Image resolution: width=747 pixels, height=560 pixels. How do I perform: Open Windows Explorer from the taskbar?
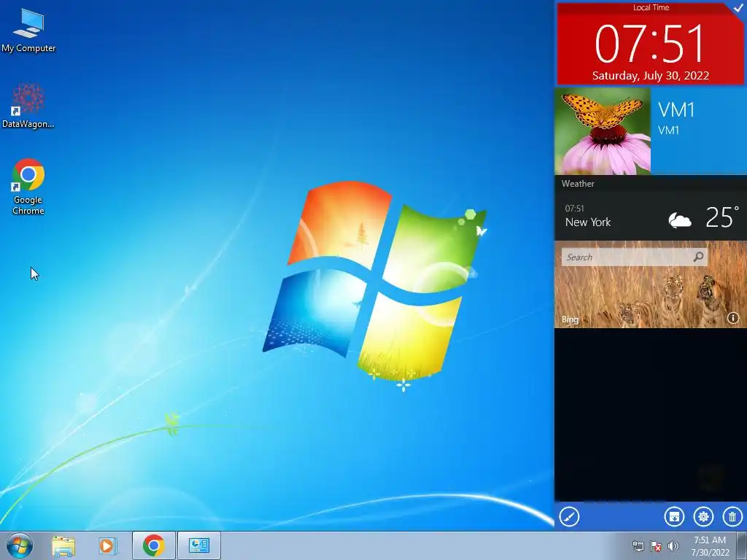coord(63,545)
